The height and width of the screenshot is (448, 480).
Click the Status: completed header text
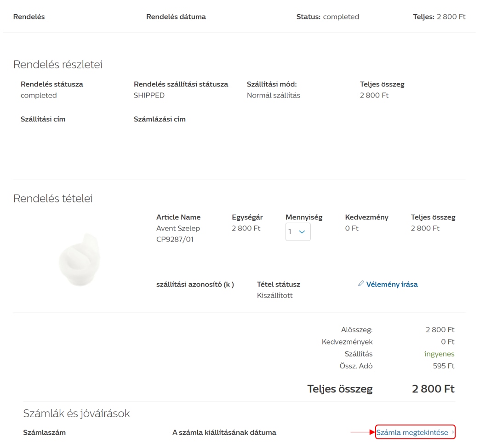pos(327,17)
